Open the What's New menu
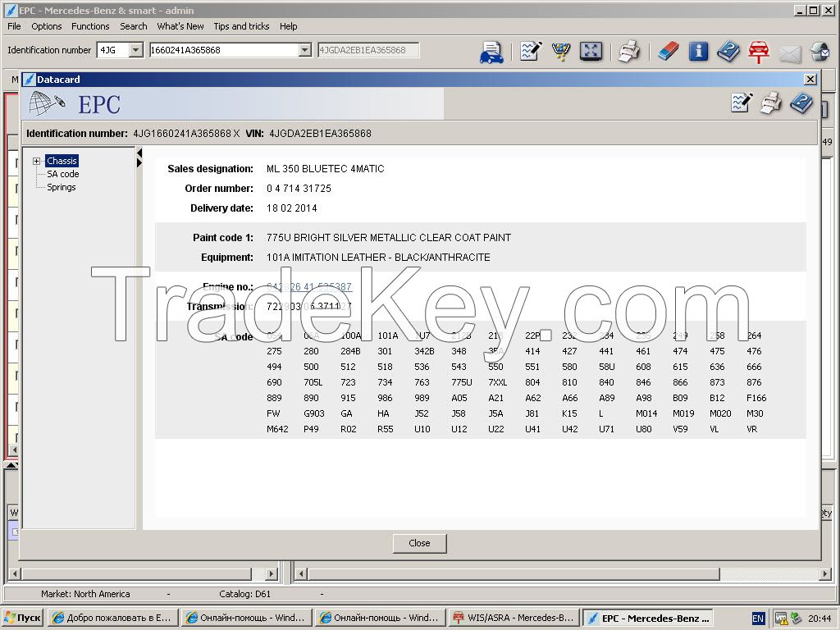 pyautogui.click(x=180, y=26)
